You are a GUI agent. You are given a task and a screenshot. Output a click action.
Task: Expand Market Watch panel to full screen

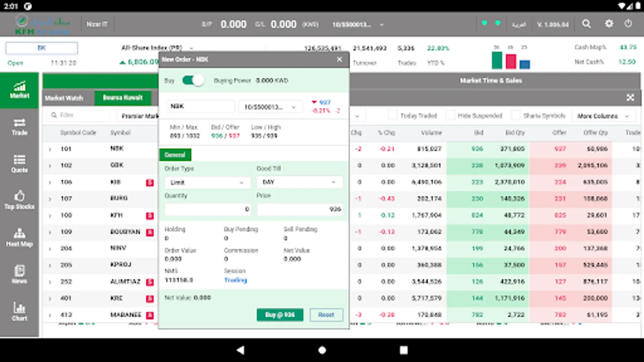point(630,98)
